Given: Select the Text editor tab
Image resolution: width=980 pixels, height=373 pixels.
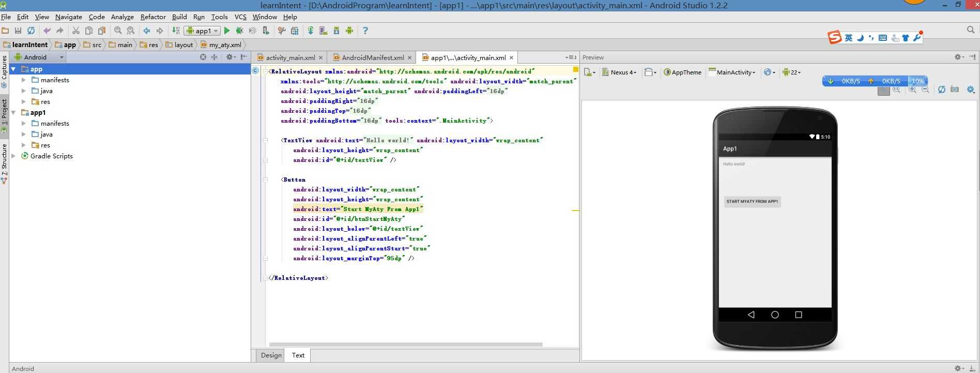Looking at the screenshot, I should (298, 355).
